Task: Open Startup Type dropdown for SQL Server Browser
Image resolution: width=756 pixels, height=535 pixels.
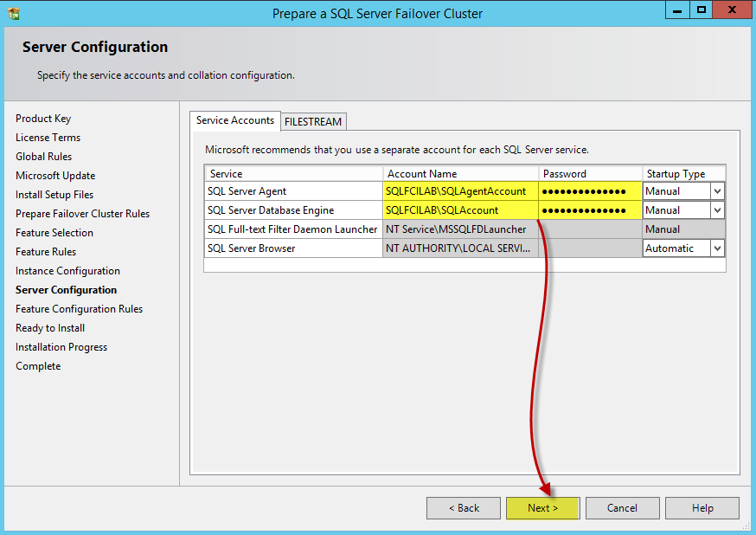Action: click(717, 248)
